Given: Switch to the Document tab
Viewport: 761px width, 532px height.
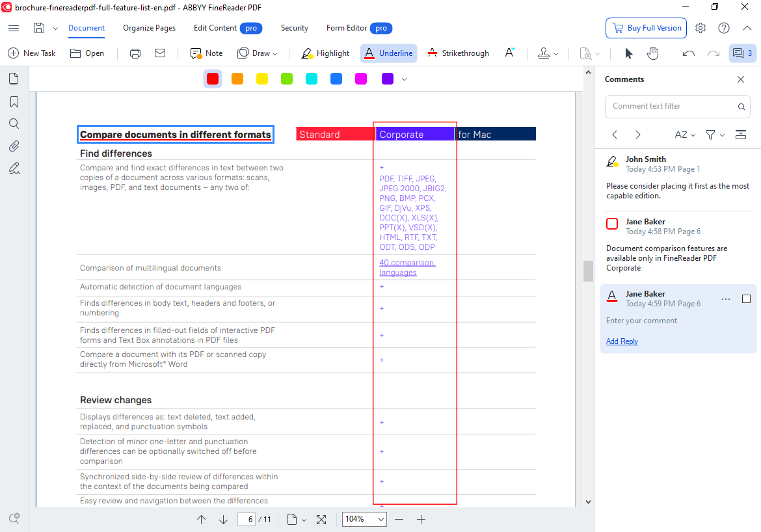Looking at the screenshot, I should click(87, 28).
